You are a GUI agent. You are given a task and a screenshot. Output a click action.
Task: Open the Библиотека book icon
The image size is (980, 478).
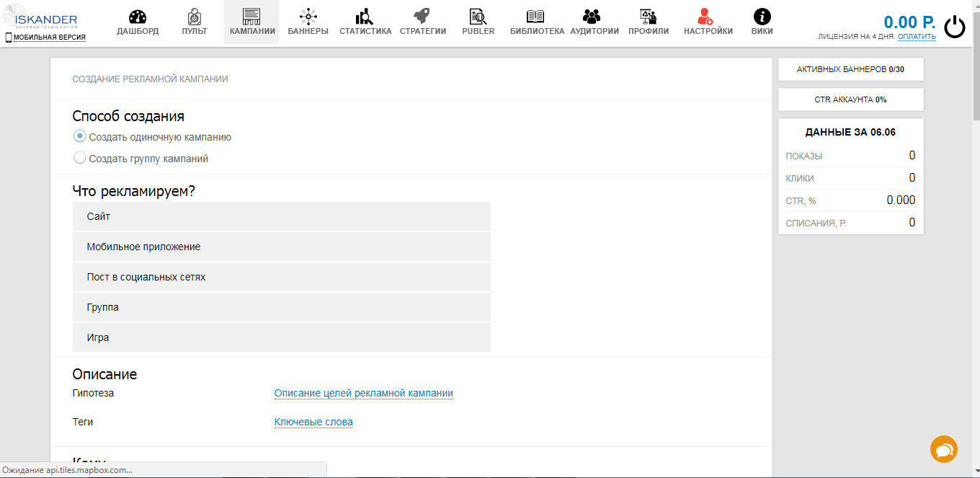[x=535, y=17]
